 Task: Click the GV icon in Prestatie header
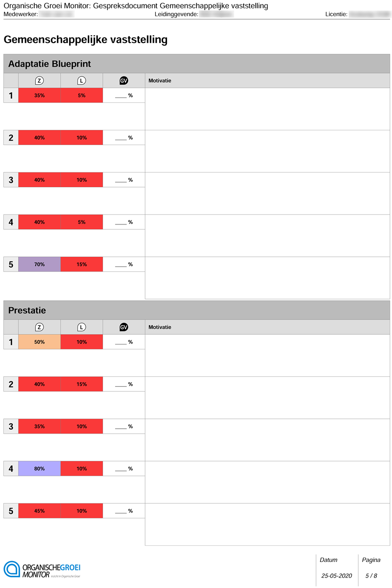124,327
